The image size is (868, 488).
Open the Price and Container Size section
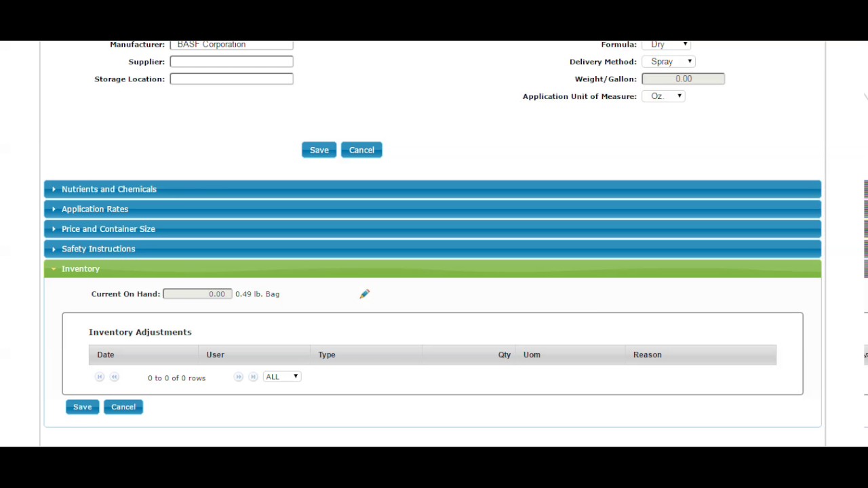(433, 229)
